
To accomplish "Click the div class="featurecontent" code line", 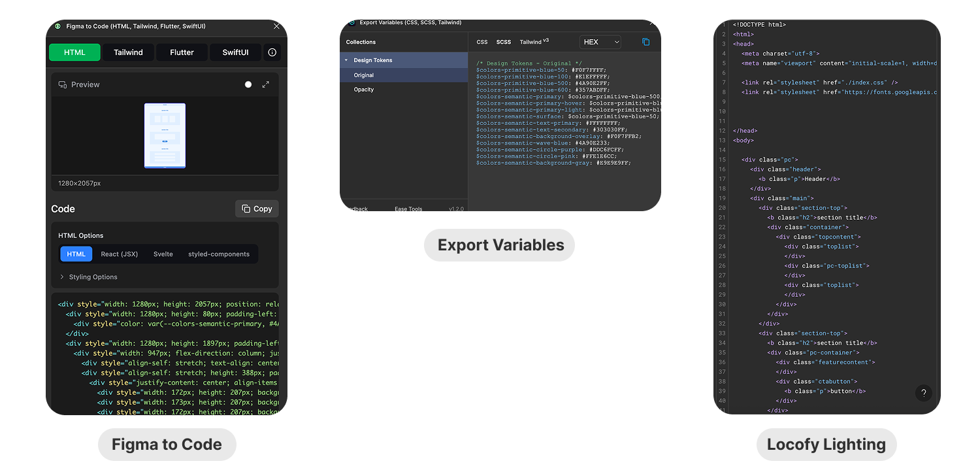I will click(825, 362).
